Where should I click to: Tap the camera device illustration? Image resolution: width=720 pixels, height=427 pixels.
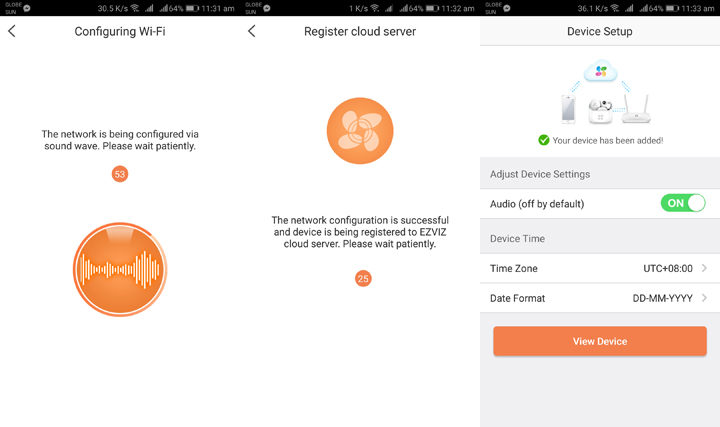point(600,111)
